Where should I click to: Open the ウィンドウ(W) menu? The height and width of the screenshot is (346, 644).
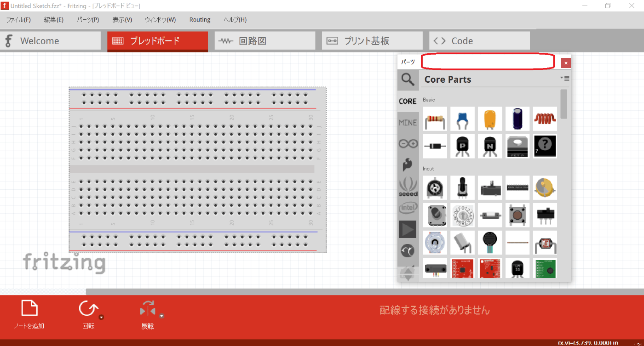click(x=160, y=20)
